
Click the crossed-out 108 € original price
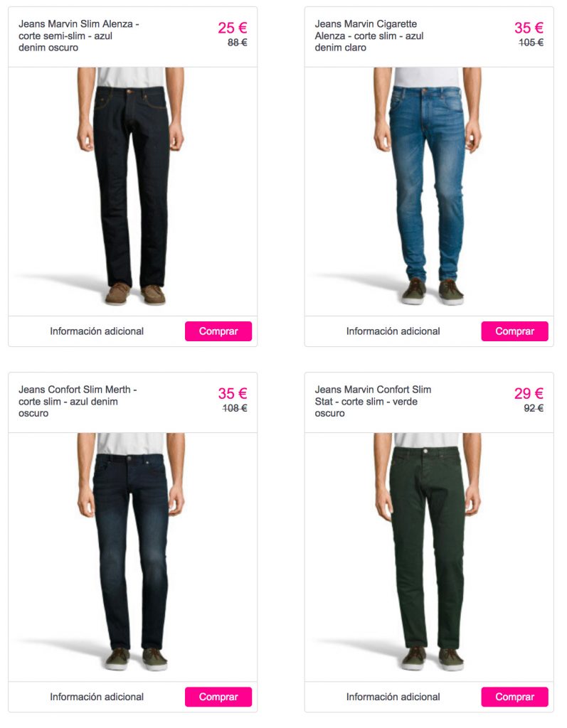click(x=235, y=408)
